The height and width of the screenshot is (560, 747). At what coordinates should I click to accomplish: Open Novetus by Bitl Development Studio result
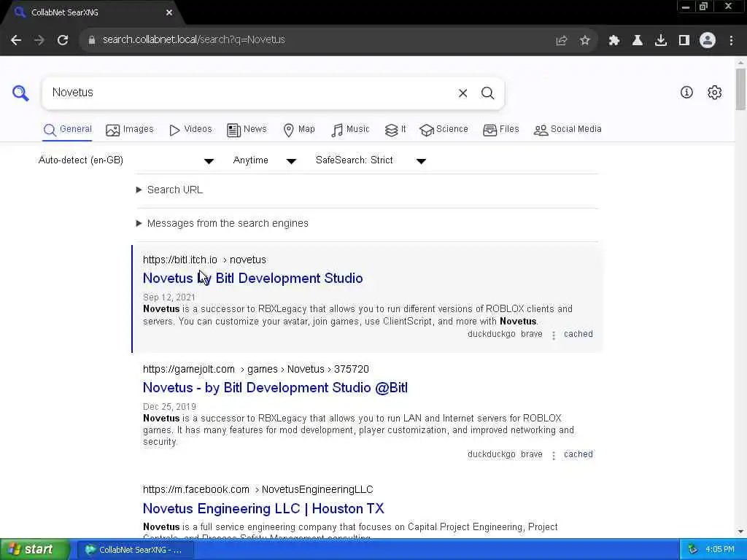point(252,278)
